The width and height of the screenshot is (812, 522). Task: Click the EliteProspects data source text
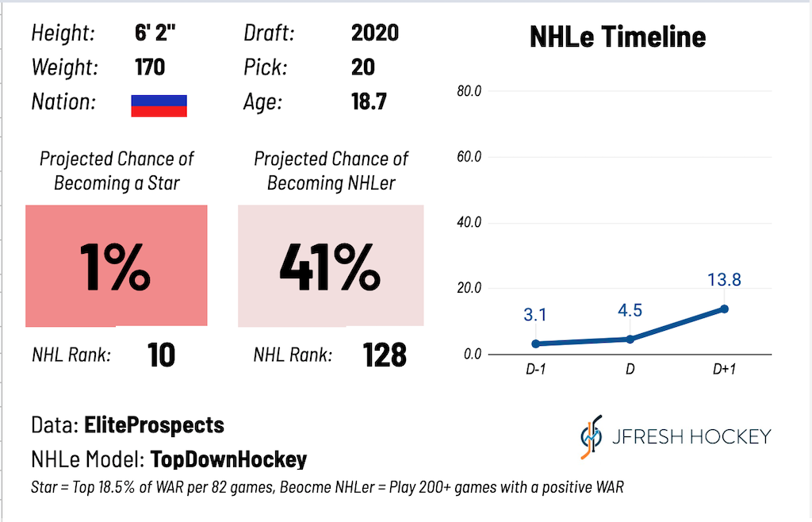(155, 425)
